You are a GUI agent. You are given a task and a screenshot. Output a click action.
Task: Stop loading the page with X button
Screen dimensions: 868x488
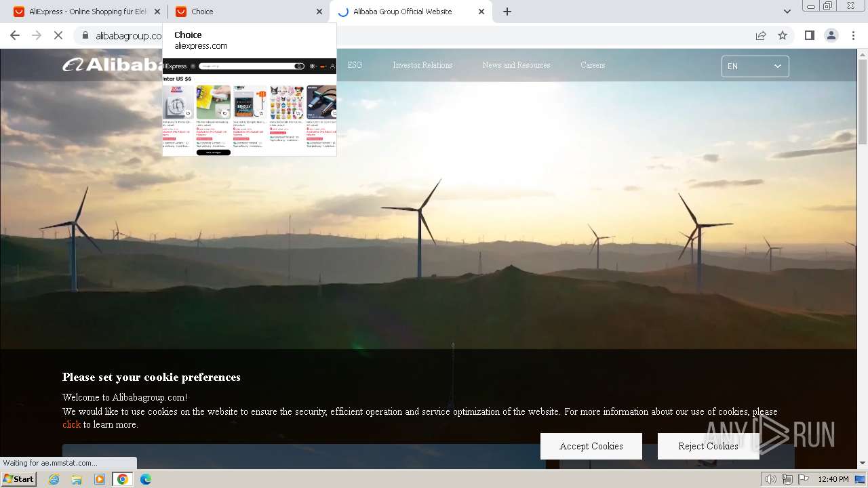click(58, 35)
